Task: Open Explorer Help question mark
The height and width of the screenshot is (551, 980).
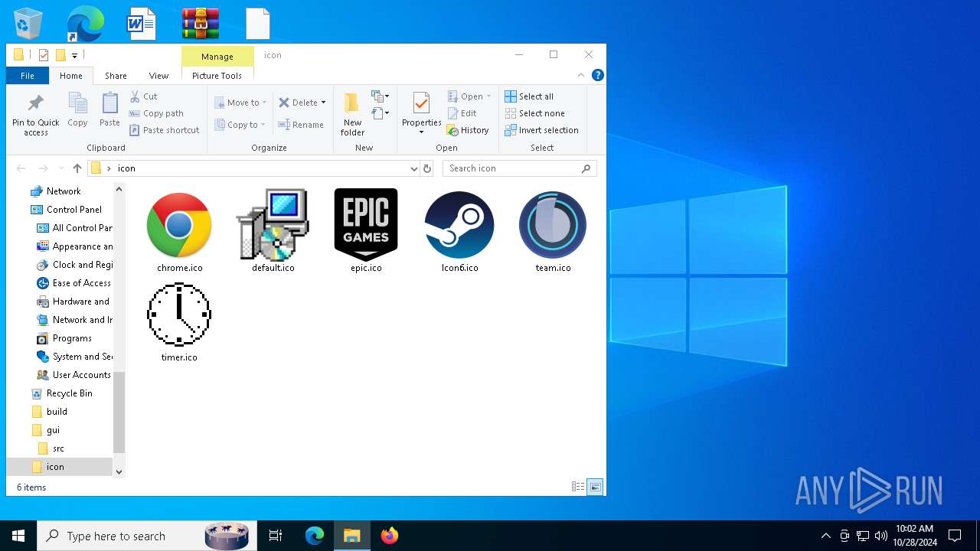Action: pos(598,75)
